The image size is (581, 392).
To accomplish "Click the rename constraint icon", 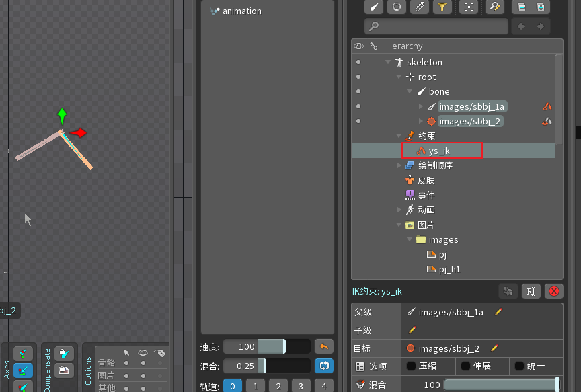I will [x=531, y=291].
